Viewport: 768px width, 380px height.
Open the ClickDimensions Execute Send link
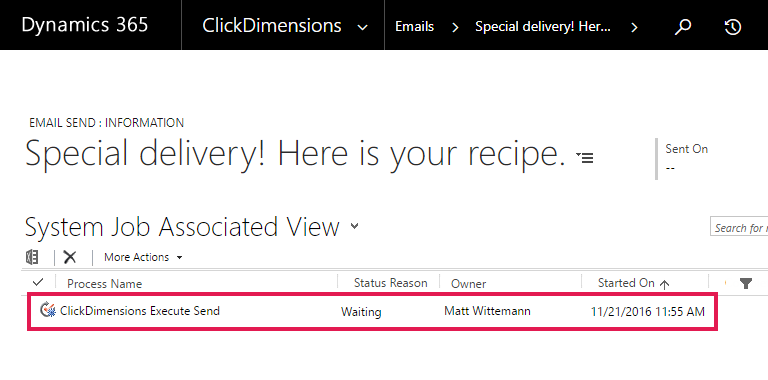click(140, 310)
